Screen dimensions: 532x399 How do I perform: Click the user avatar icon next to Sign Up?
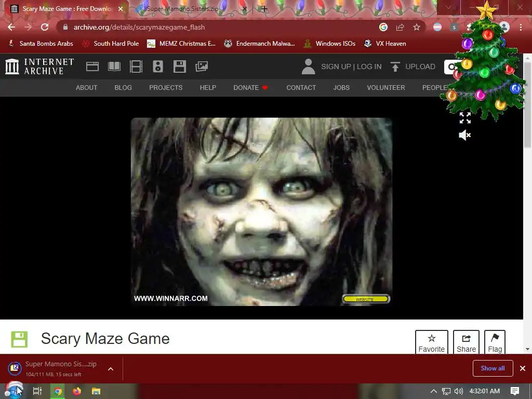tap(309, 66)
